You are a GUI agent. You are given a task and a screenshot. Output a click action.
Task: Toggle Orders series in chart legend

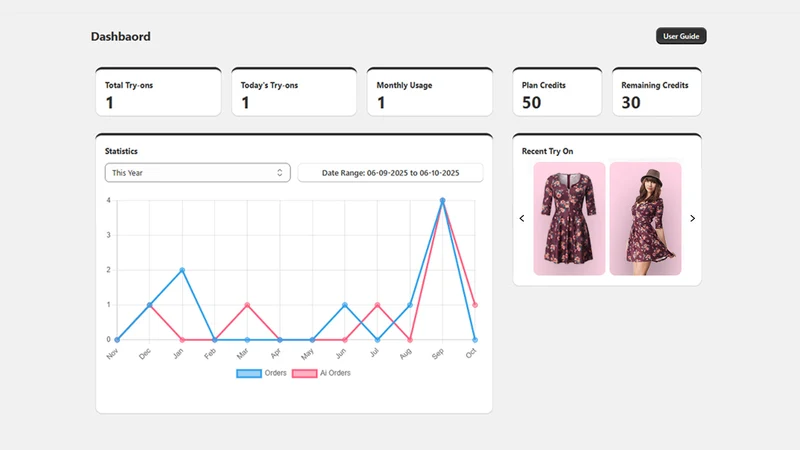pyautogui.click(x=261, y=373)
